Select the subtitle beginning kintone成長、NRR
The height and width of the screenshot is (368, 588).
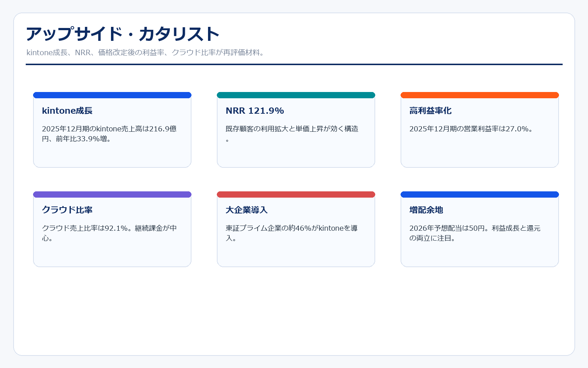pyautogui.click(x=146, y=53)
